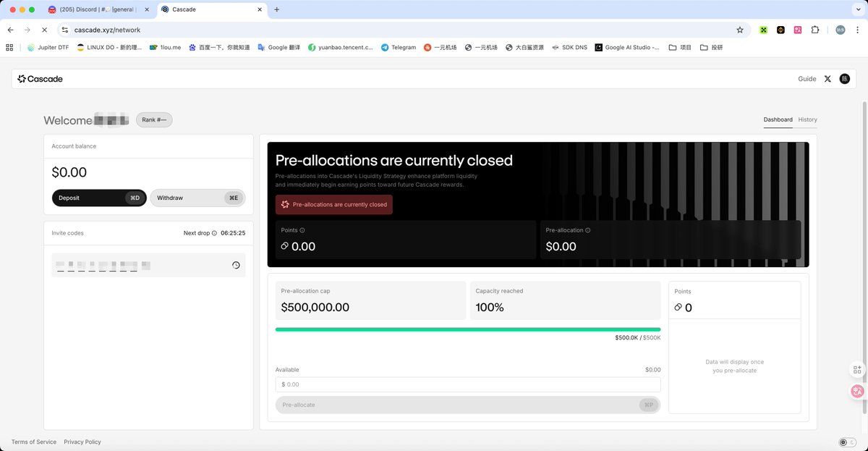Click the site info icon in address bar

[65, 30]
